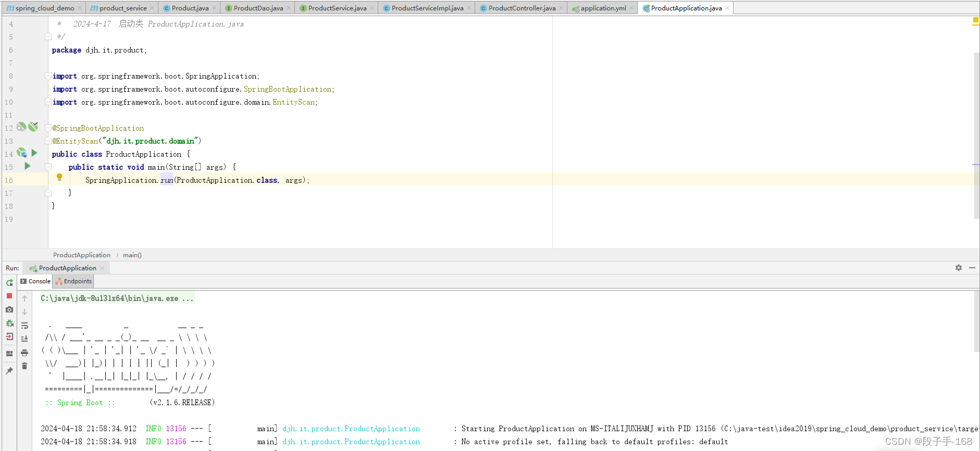Viewport: 980px width, 451px height.
Task: Click EntityScan in import on line 10
Action: click(294, 102)
